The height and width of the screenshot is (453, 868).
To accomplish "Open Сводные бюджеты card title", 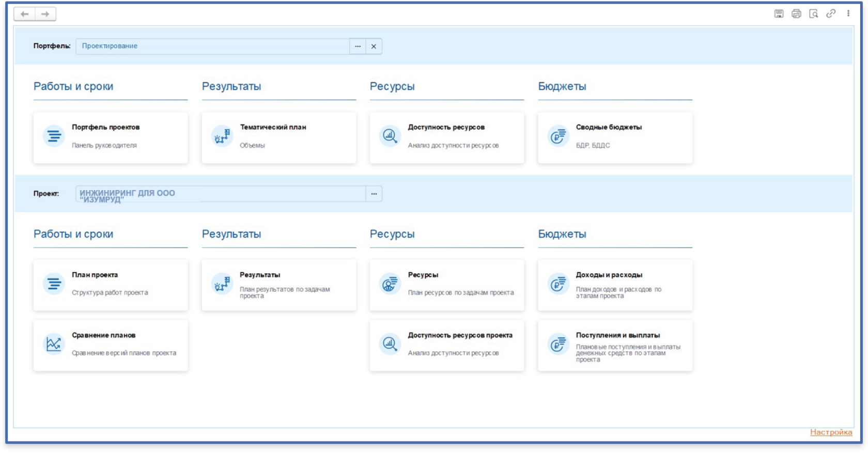I will coord(609,127).
